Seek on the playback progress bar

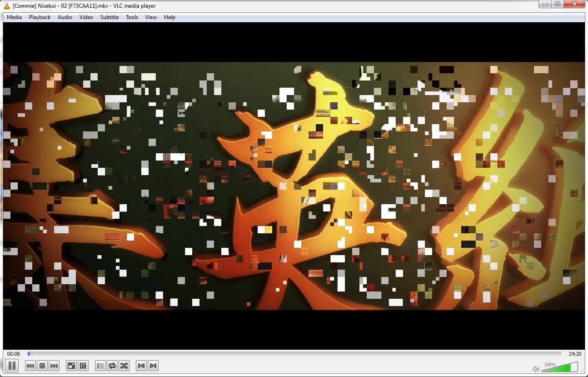point(294,353)
